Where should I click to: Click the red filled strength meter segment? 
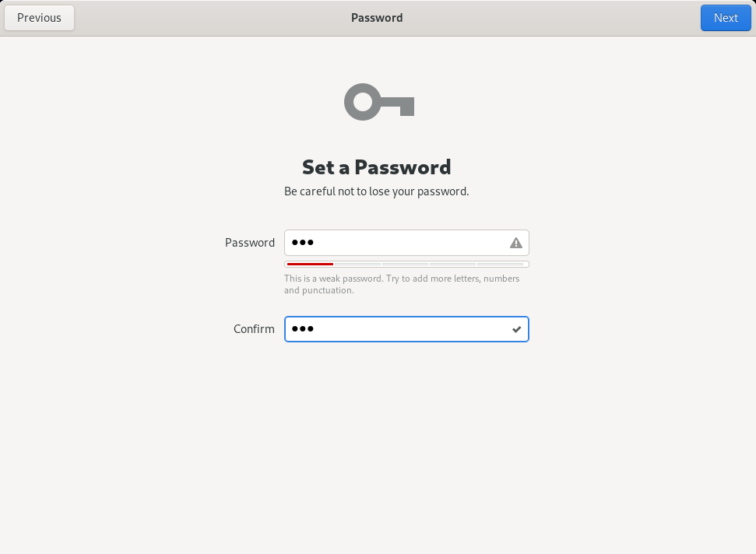tap(310, 265)
